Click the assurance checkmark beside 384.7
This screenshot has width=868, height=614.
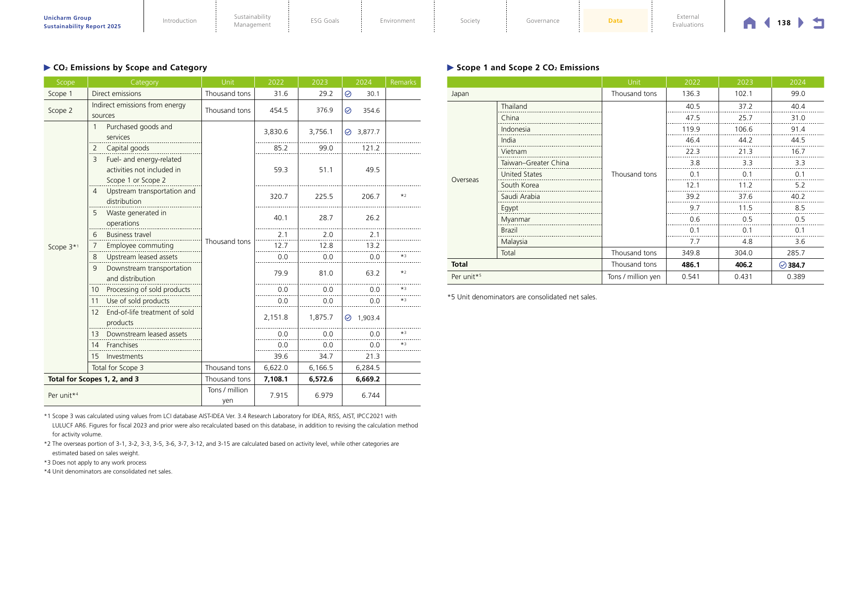click(782, 265)
